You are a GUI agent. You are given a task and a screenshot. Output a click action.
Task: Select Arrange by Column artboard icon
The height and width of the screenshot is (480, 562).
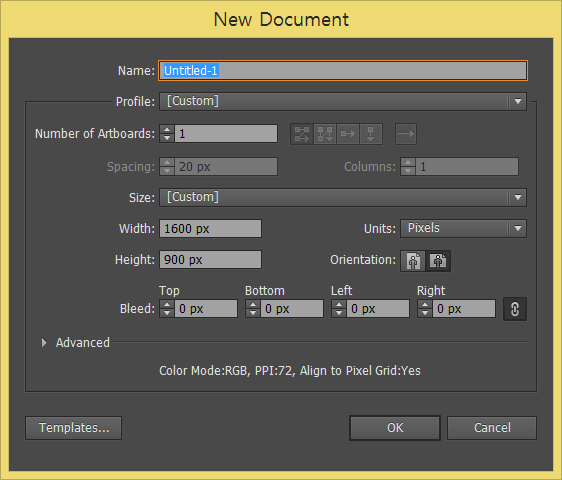point(371,134)
